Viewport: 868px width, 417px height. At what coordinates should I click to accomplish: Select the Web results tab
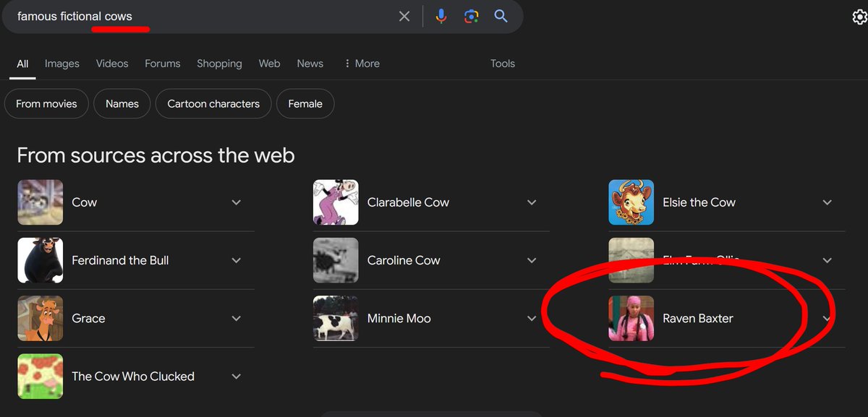269,64
